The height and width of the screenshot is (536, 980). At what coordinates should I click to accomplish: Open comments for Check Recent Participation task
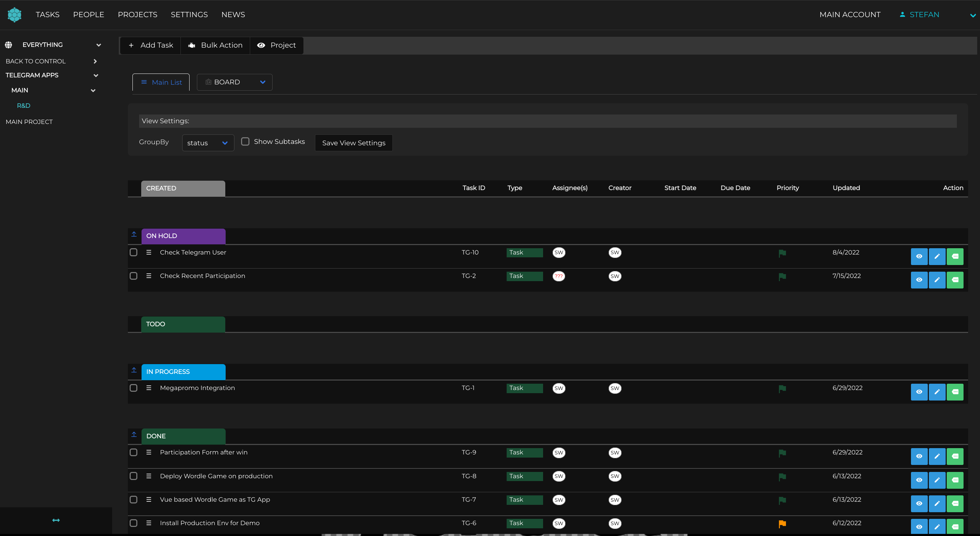[954, 280]
